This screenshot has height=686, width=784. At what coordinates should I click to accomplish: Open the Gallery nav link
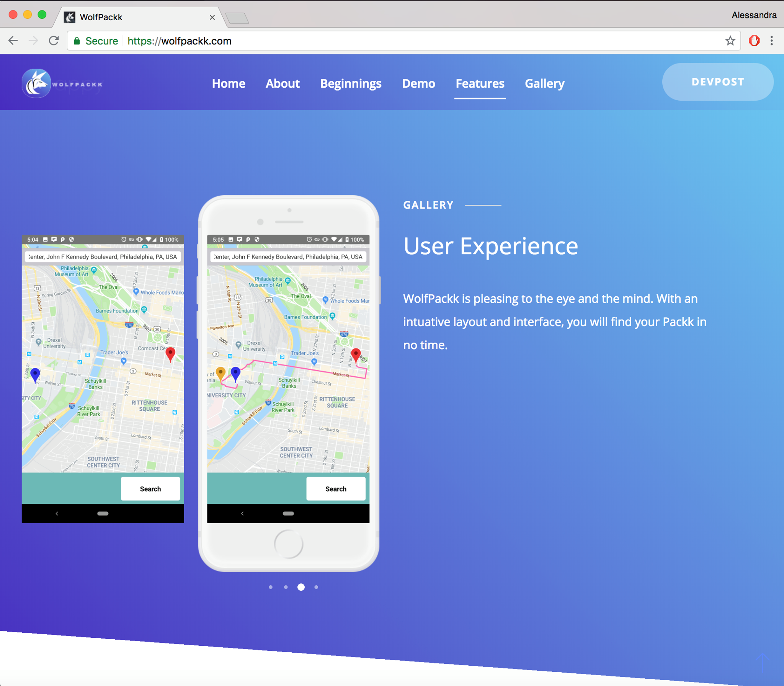pos(544,83)
